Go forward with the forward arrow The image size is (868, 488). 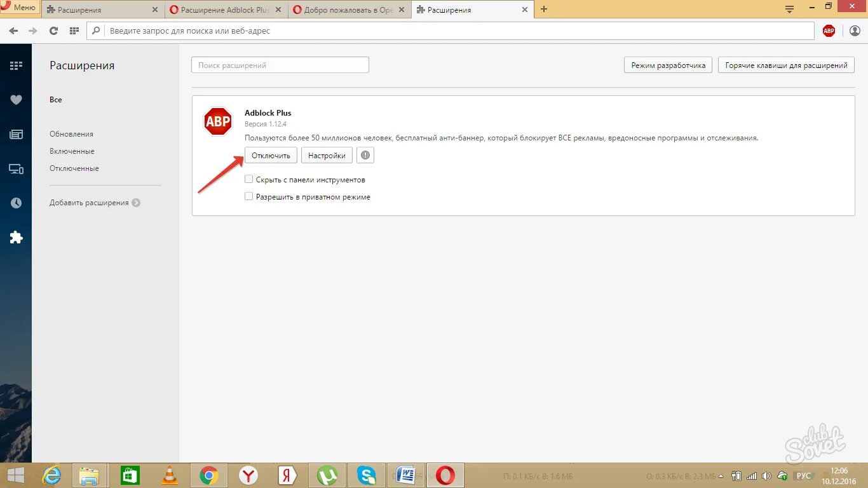33,30
